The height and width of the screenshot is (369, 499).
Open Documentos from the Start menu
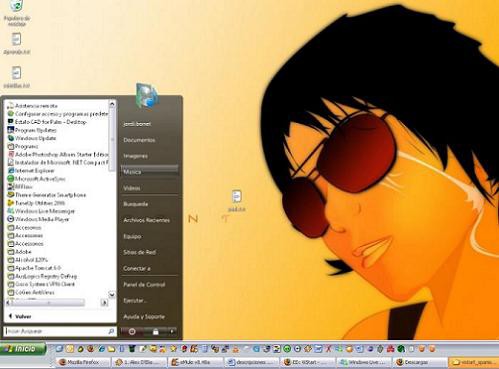tap(139, 140)
